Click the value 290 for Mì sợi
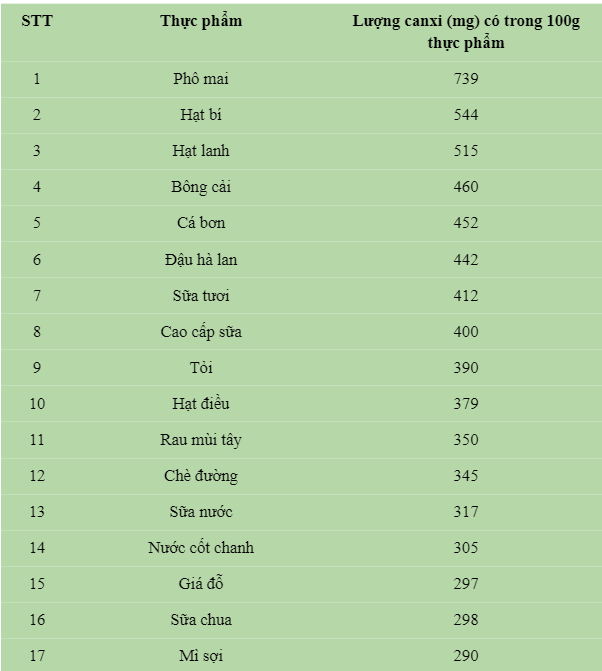Screen dimensions: 602x671 click(x=465, y=656)
